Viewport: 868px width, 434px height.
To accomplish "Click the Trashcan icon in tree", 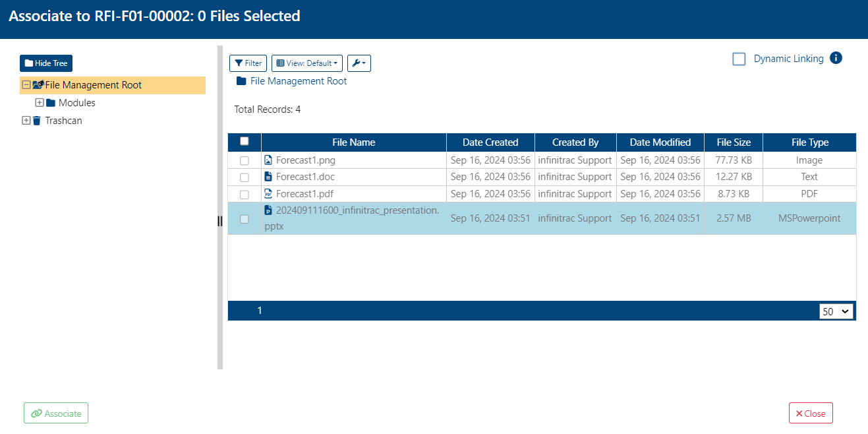I will pyautogui.click(x=37, y=121).
